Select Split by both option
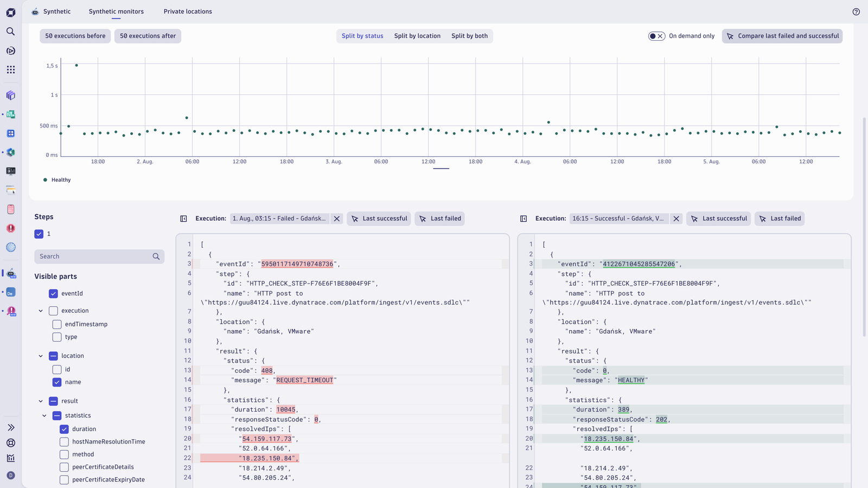The image size is (868, 488). coord(469,36)
